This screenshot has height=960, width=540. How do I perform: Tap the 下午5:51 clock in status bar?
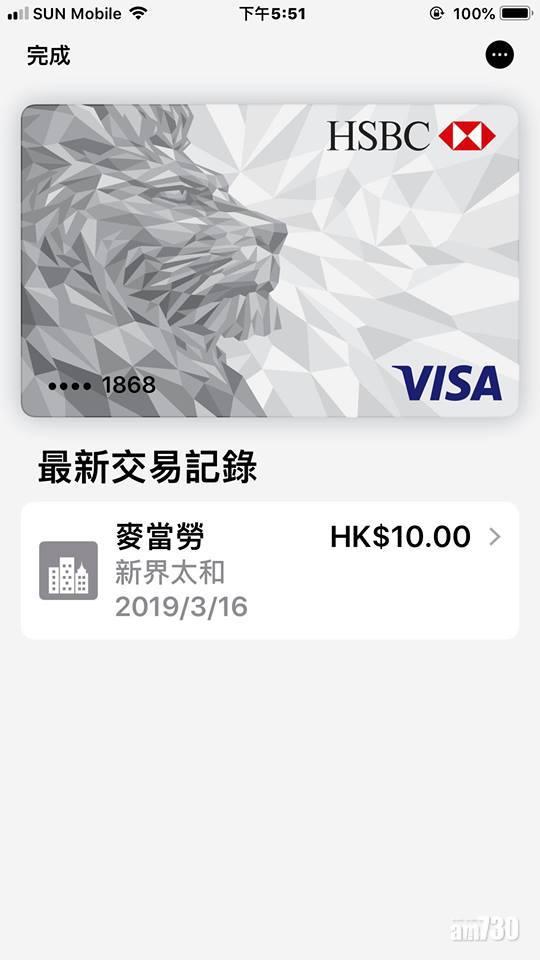pyautogui.click(x=272, y=13)
